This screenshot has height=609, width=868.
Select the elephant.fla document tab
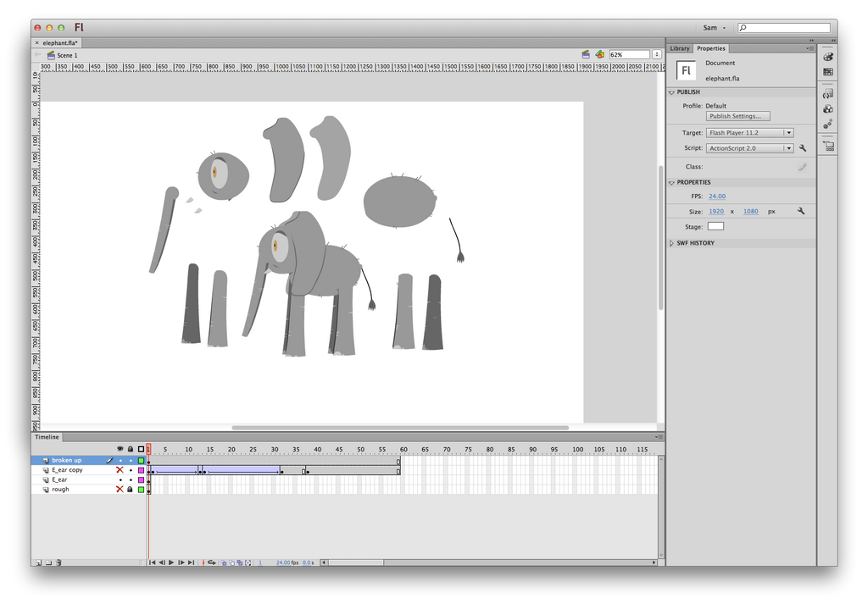pos(60,42)
